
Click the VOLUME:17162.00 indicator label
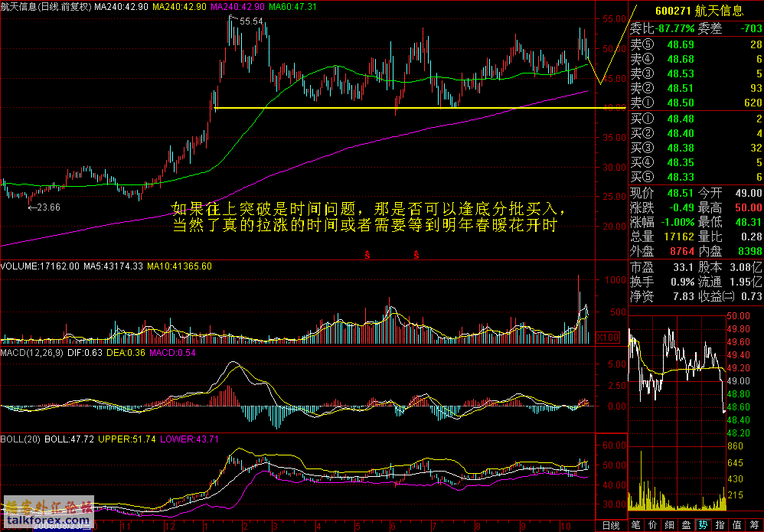tap(40, 266)
